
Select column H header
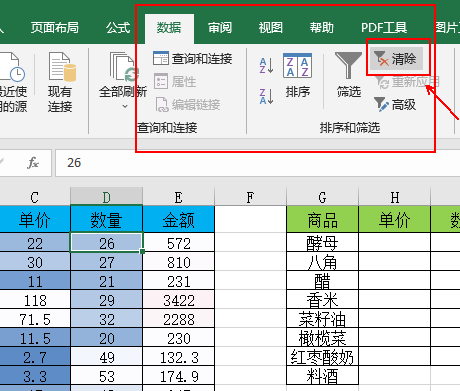[394, 197]
